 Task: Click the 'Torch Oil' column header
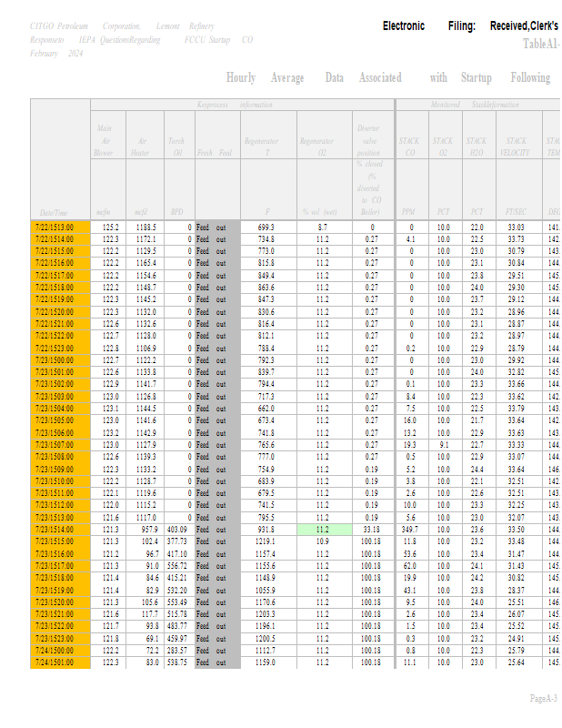pyautogui.click(x=176, y=147)
